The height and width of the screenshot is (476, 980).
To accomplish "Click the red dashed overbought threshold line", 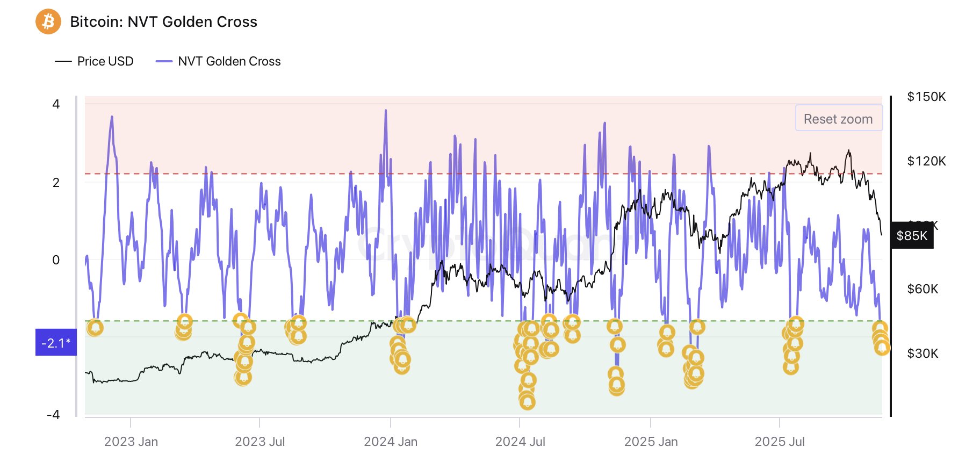I will pos(484,174).
